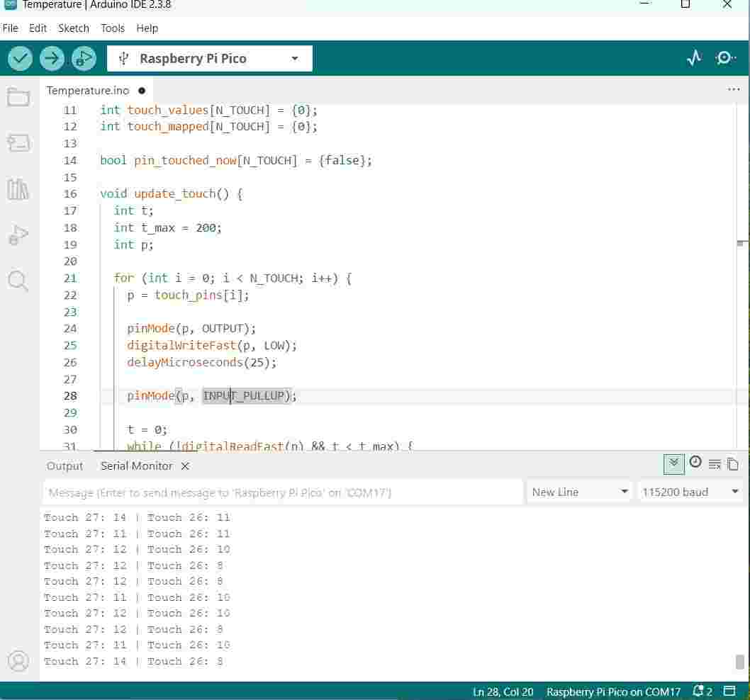Open the editor tab more options menu
Viewport: 750px width, 700px height.
733,89
